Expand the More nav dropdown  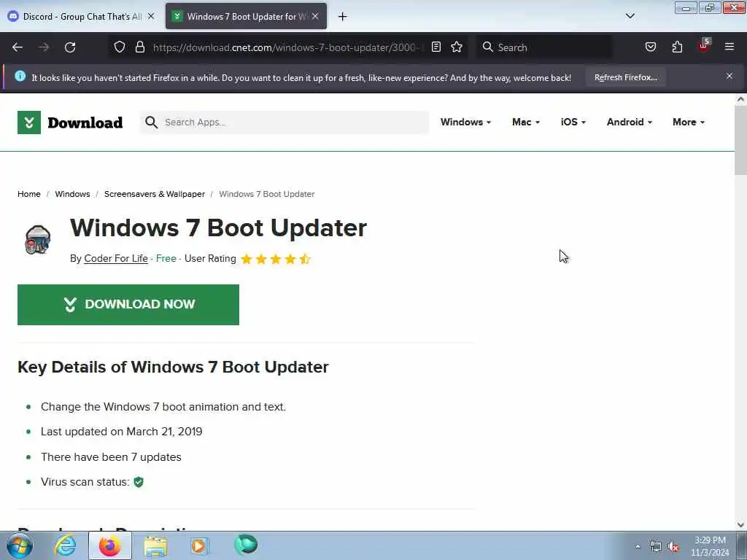pos(689,122)
